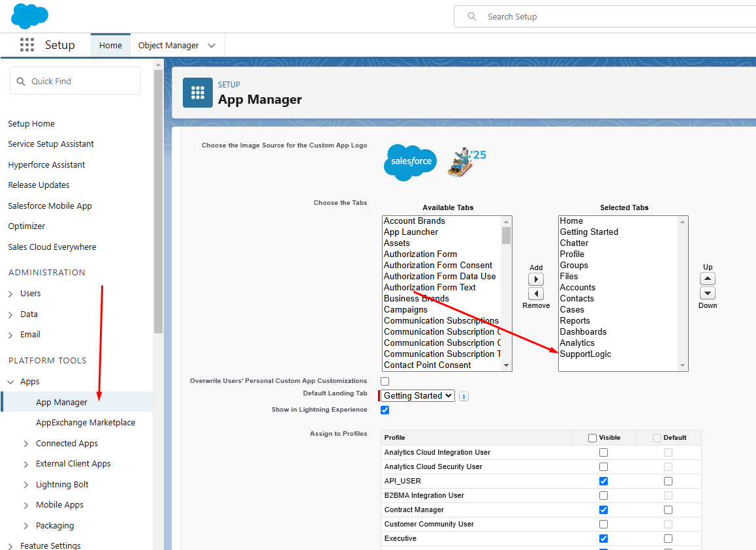Expand the Data section

pos(10,314)
